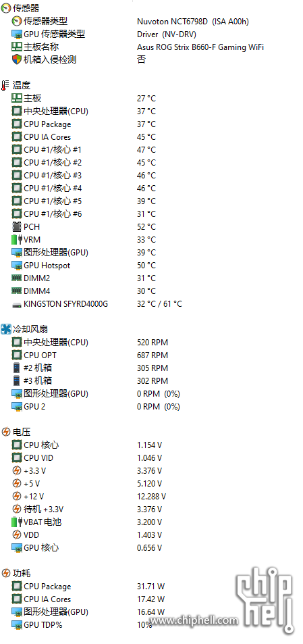The height and width of the screenshot is (644, 303).
Task: Click the memory module icon beside DIMM4
Action: tap(17, 291)
